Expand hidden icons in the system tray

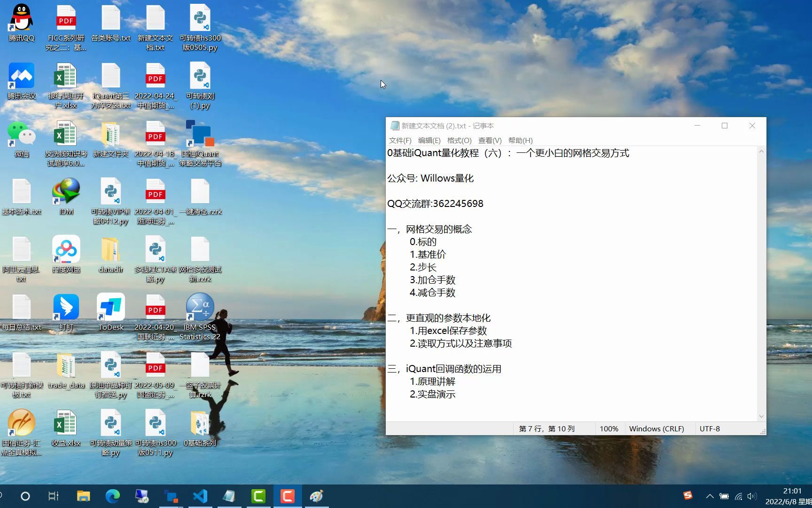(710, 496)
